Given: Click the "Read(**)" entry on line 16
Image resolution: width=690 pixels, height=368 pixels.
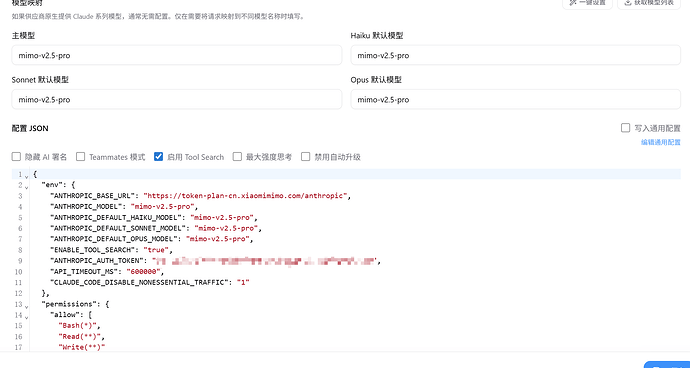Looking at the screenshot, I should pyautogui.click(x=80, y=337).
